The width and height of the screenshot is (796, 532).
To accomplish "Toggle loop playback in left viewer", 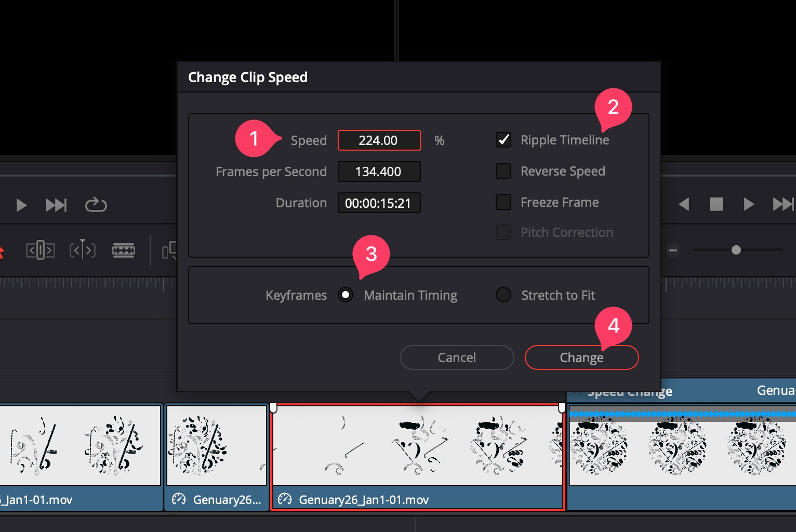I will (96, 205).
